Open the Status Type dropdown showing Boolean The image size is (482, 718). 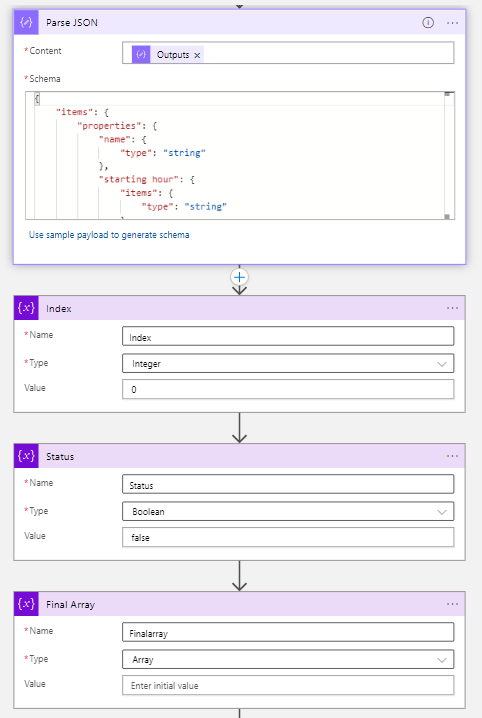288,511
